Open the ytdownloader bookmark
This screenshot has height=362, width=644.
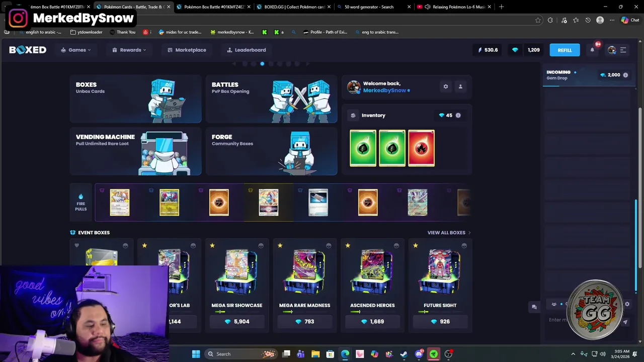click(87, 32)
